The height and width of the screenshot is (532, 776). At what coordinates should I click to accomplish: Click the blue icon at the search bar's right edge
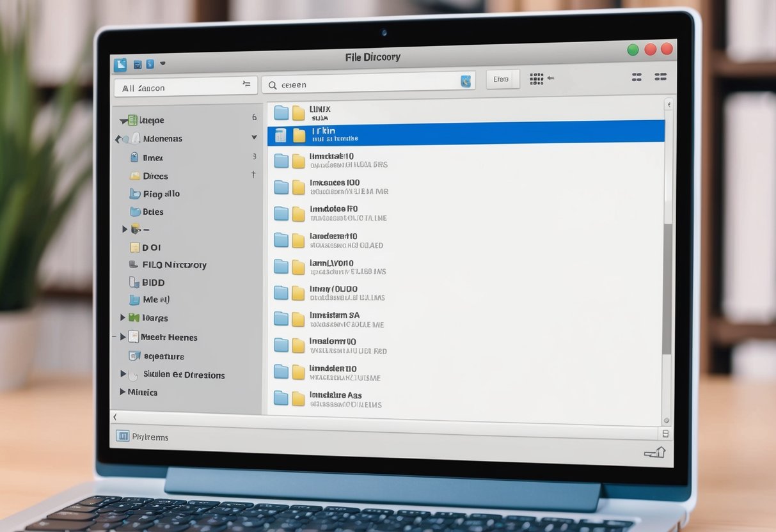coord(465,81)
